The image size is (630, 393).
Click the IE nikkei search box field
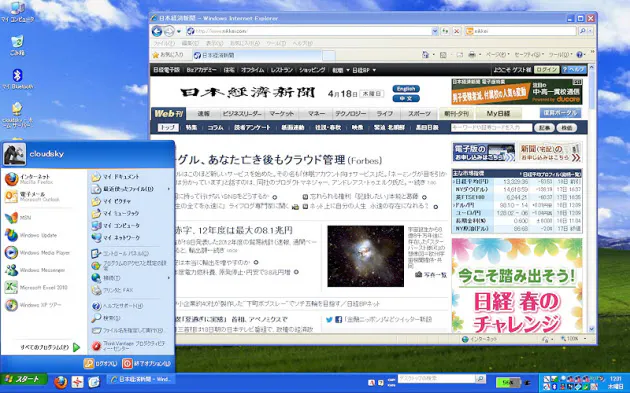click(x=521, y=31)
